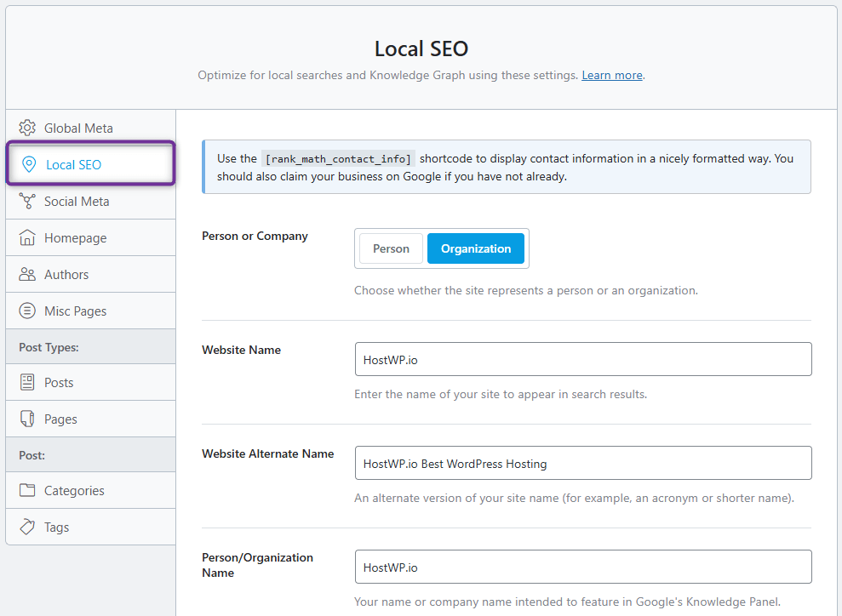
Task: Click the Tags label icon
Action: coord(27,527)
